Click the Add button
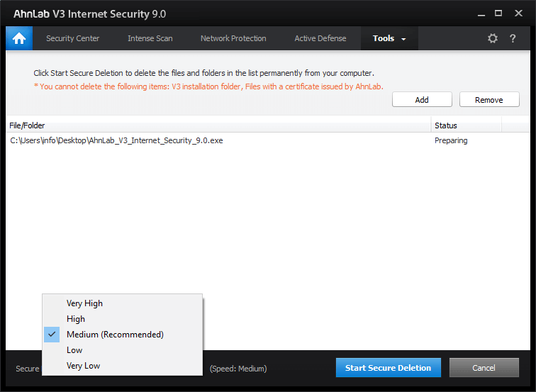 click(x=422, y=100)
